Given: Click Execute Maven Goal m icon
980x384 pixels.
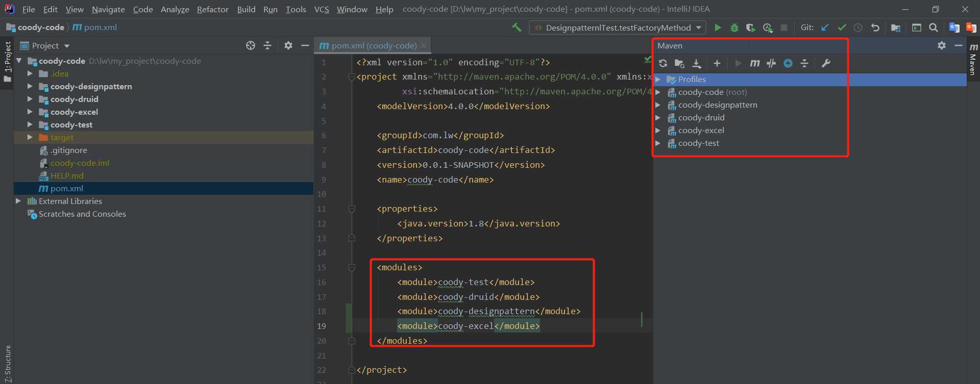Looking at the screenshot, I should 754,63.
